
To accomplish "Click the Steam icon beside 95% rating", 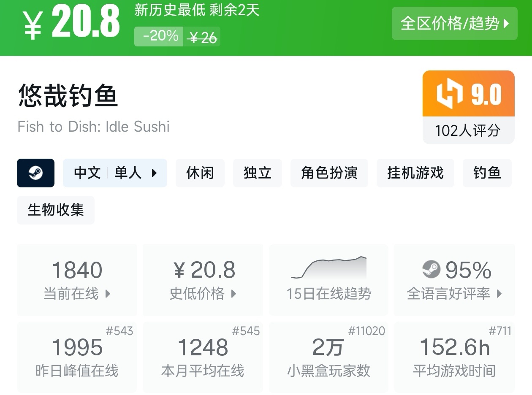I will [431, 270].
